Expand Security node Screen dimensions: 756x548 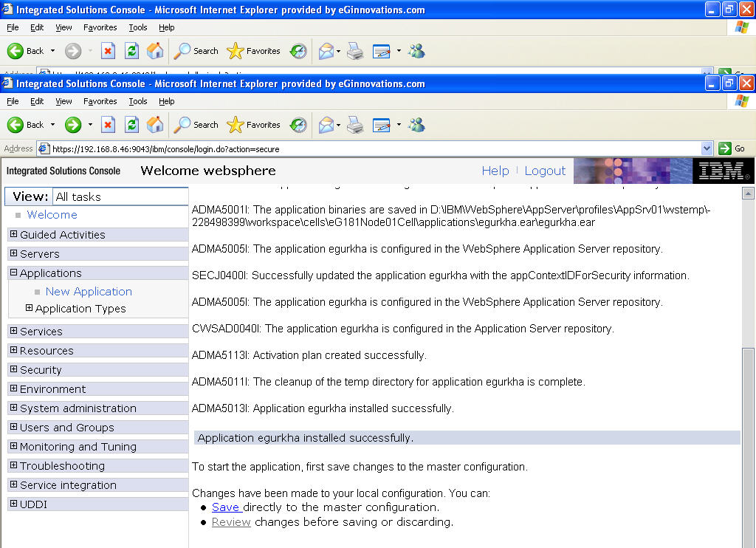pyautogui.click(x=13, y=369)
